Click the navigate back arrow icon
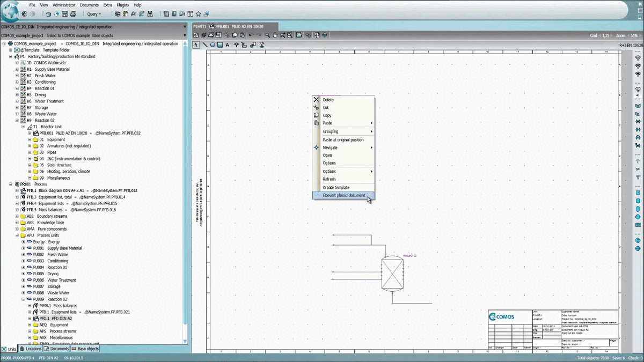The height and width of the screenshot is (362, 644). tap(25, 14)
